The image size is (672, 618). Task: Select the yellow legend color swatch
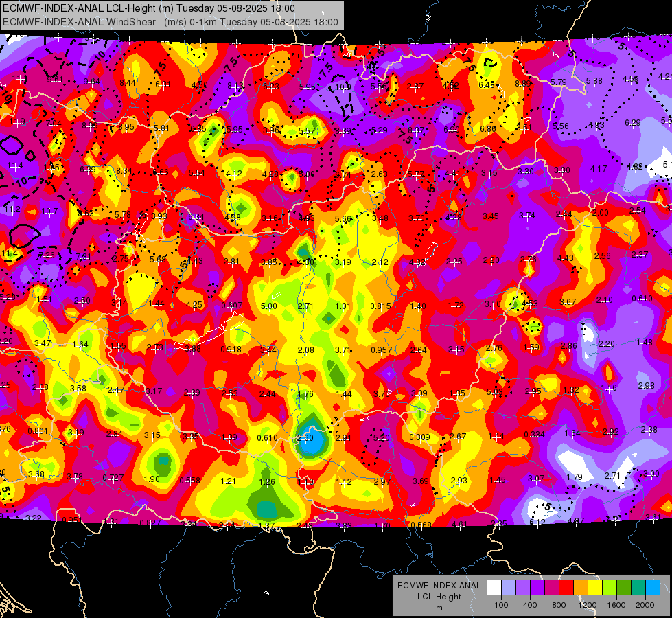click(x=595, y=588)
